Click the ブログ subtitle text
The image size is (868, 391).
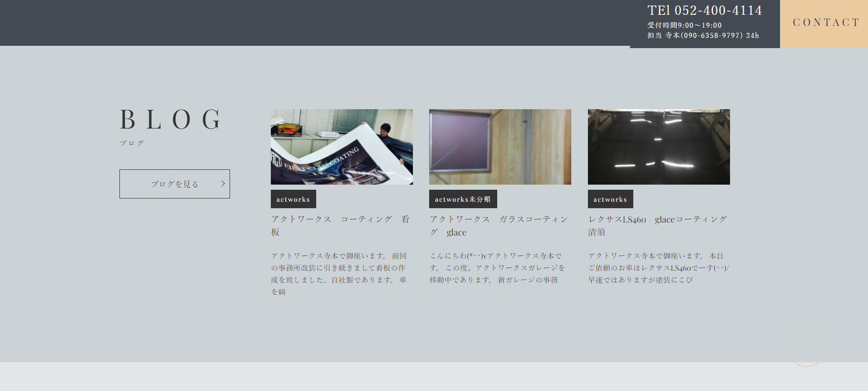coord(132,143)
